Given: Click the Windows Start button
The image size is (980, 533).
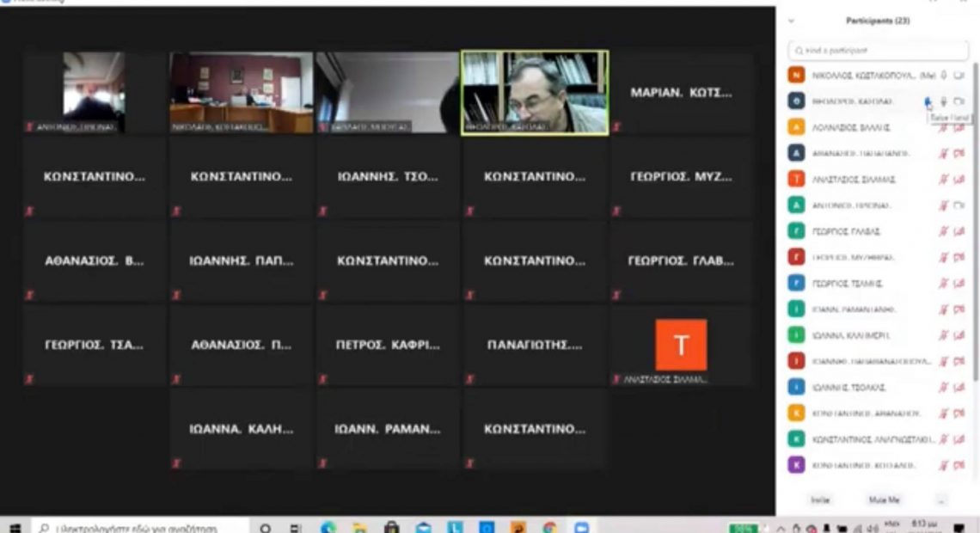Looking at the screenshot, I should (14, 526).
